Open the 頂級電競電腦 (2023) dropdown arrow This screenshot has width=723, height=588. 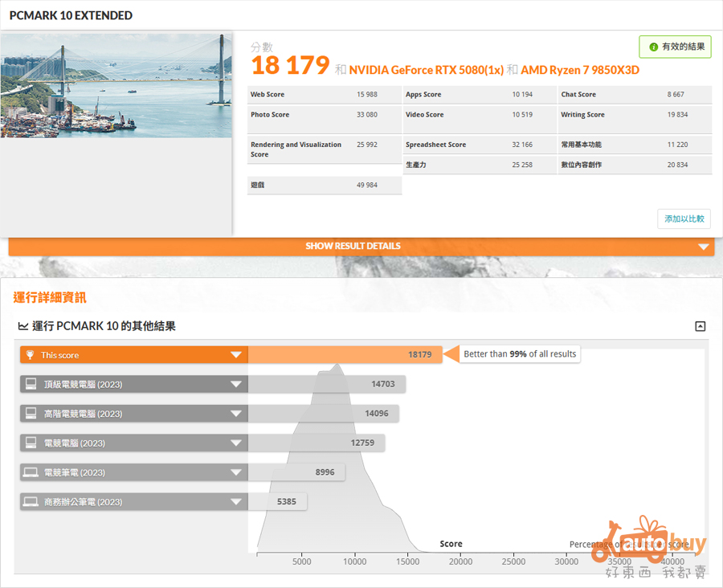coord(236,384)
